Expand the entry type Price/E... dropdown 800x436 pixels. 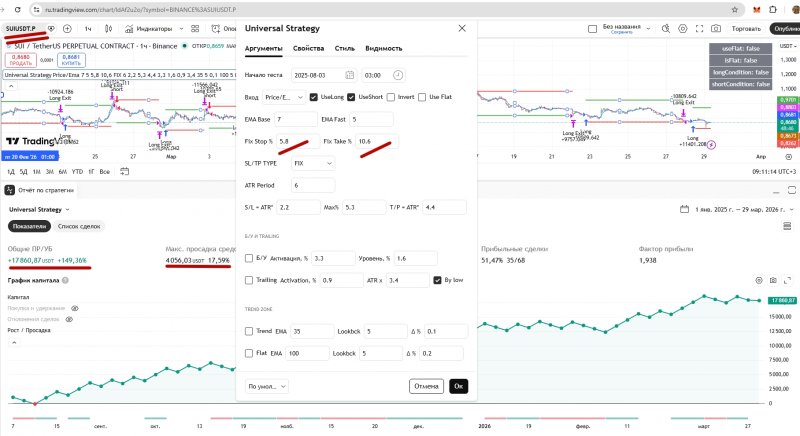click(x=284, y=97)
